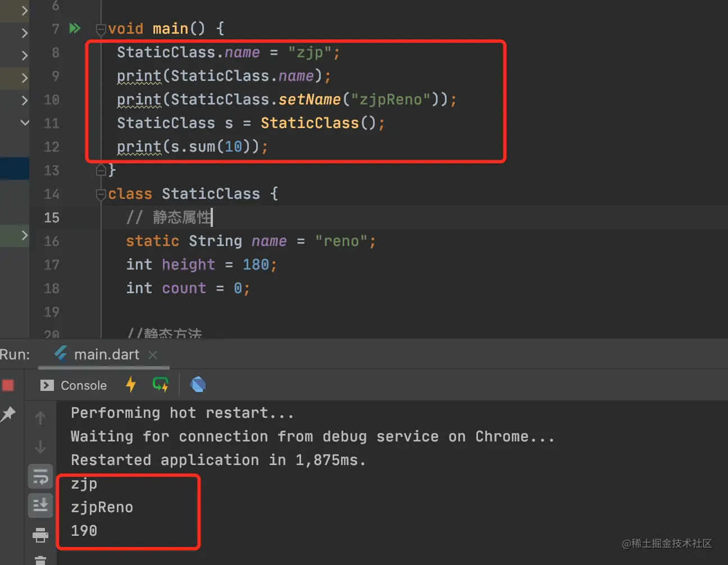Print the console output with the printer icon

click(x=40, y=535)
